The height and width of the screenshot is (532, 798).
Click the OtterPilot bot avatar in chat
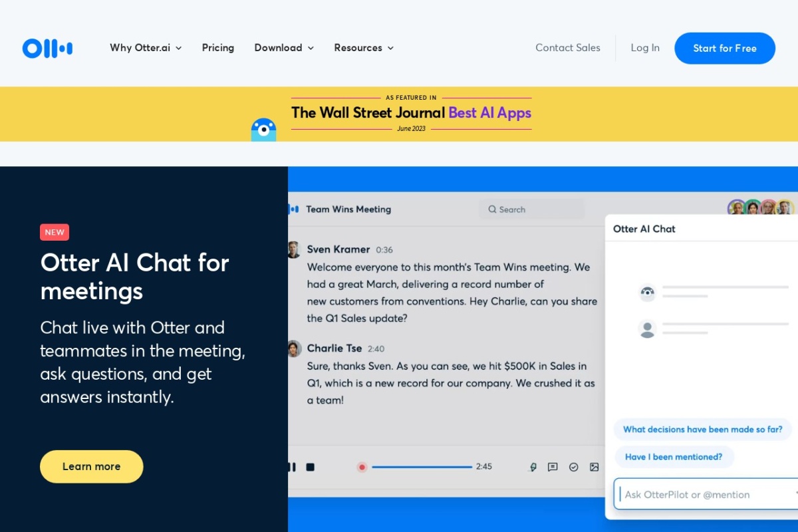click(x=647, y=292)
